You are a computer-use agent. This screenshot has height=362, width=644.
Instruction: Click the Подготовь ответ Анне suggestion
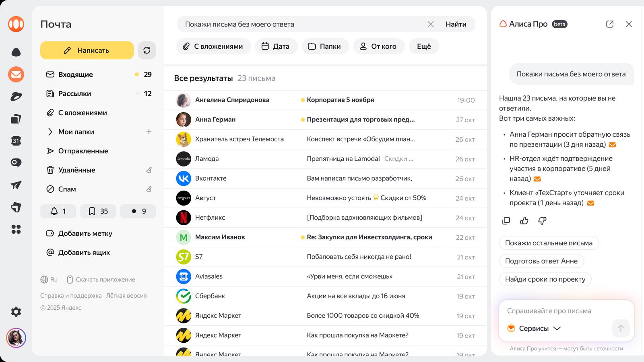coord(541,261)
